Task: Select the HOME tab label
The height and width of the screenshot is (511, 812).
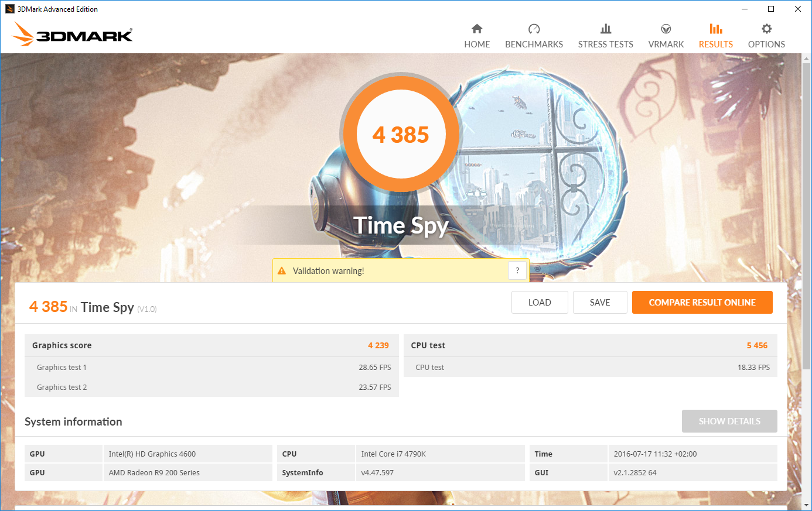Action: (477, 44)
